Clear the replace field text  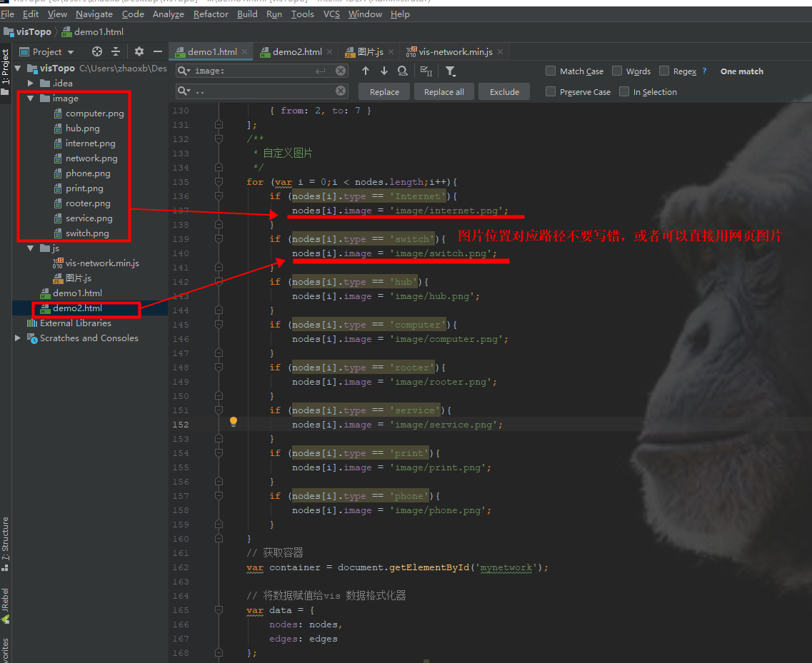click(x=340, y=91)
